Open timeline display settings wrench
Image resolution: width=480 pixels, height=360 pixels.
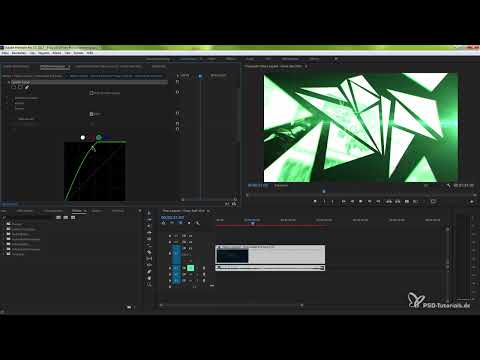(198, 223)
